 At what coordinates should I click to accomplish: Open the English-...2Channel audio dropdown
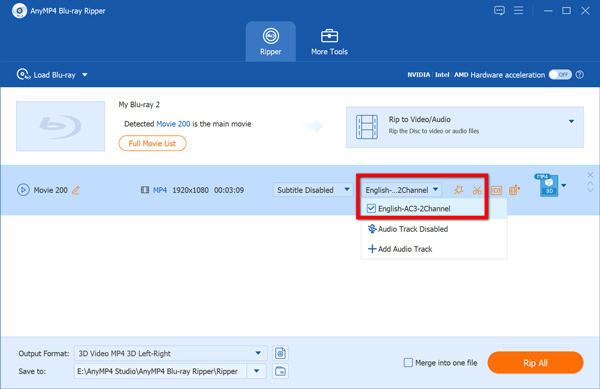(402, 190)
